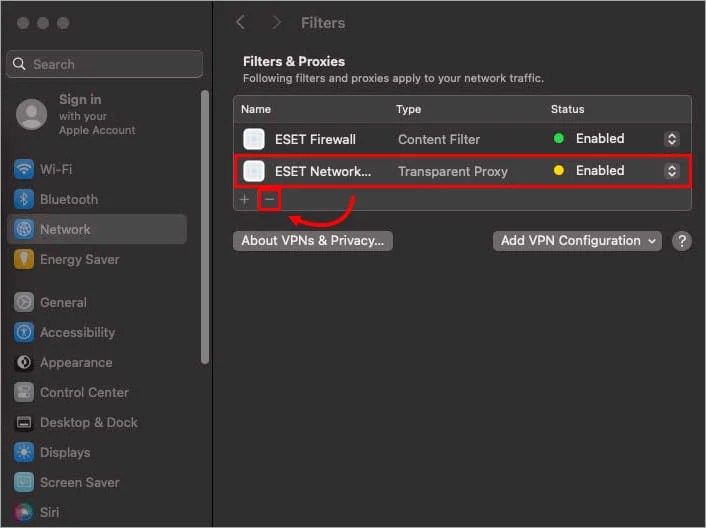The height and width of the screenshot is (528, 706).
Task: Select the Appearance sidebar item
Action: (x=75, y=362)
